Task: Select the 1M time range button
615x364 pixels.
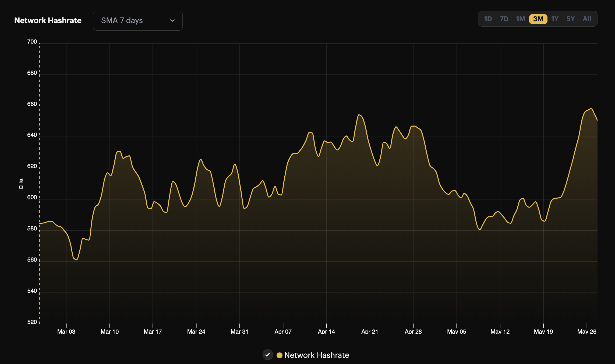Action: tap(521, 19)
